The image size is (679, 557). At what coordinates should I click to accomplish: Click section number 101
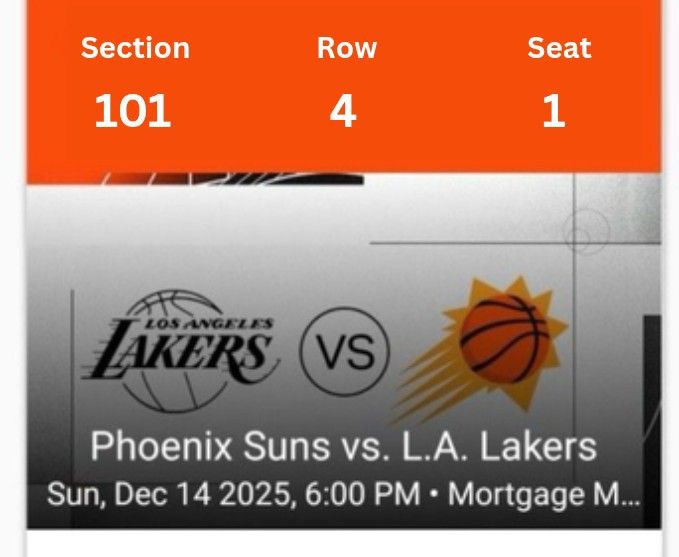(133, 111)
